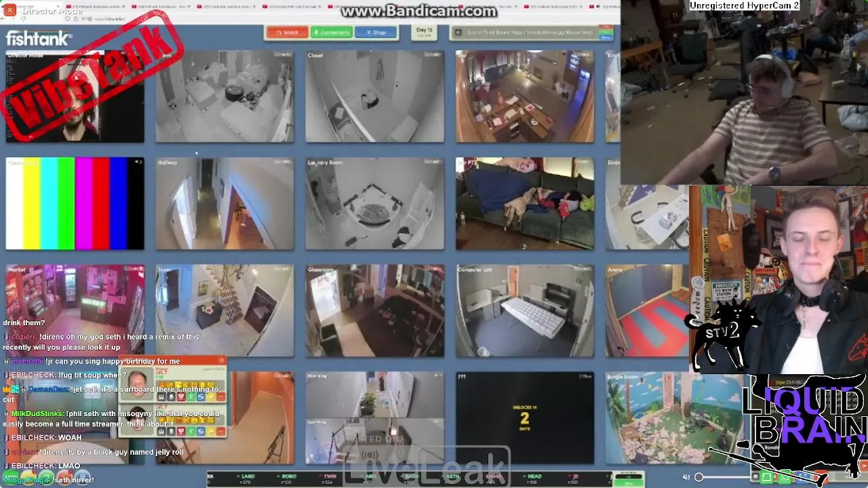
Task: Open the color bars test-pattern camera
Action: (75, 203)
